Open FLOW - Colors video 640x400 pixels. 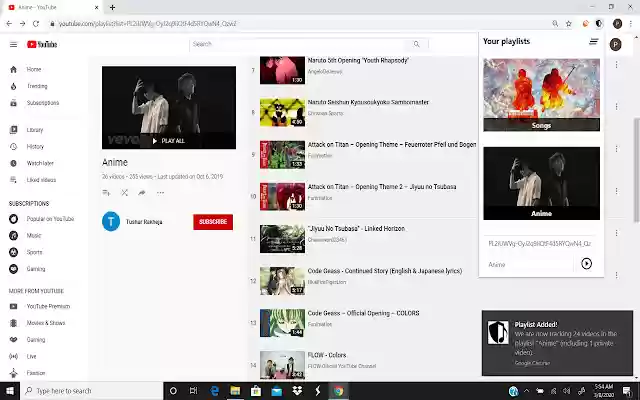pos(327,355)
